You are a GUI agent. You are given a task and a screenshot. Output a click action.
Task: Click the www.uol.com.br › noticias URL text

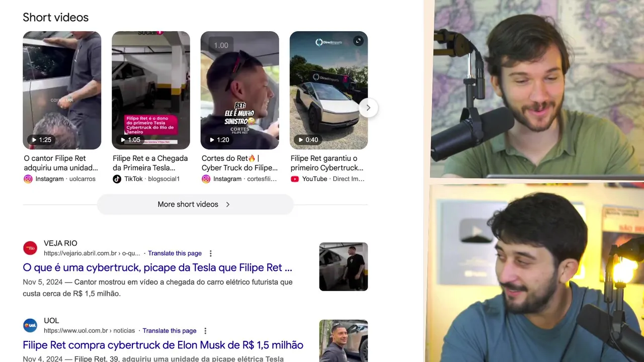tap(89, 331)
